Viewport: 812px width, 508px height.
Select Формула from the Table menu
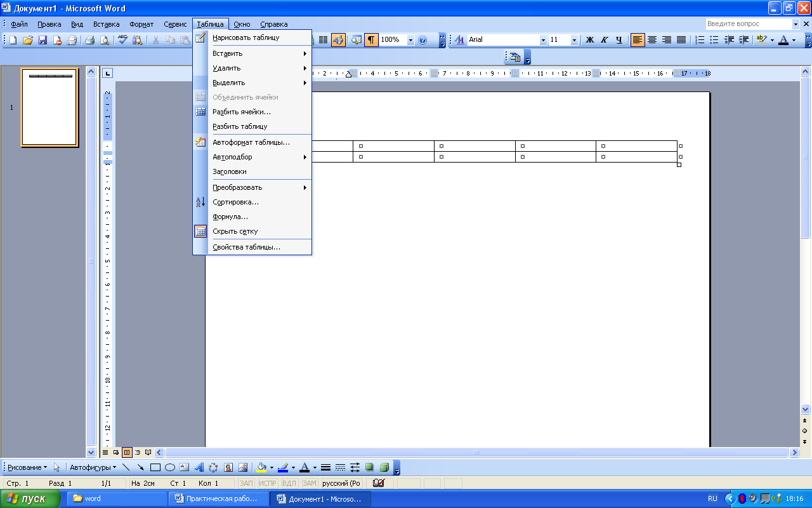pos(252,217)
